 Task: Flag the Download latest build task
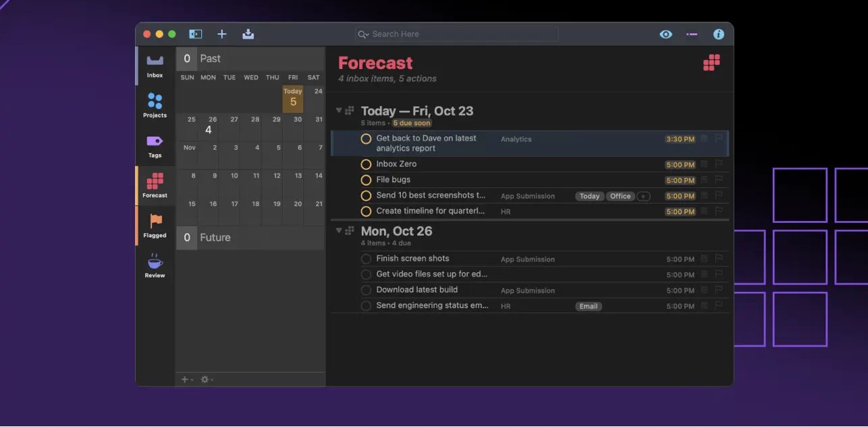tap(718, 290)
